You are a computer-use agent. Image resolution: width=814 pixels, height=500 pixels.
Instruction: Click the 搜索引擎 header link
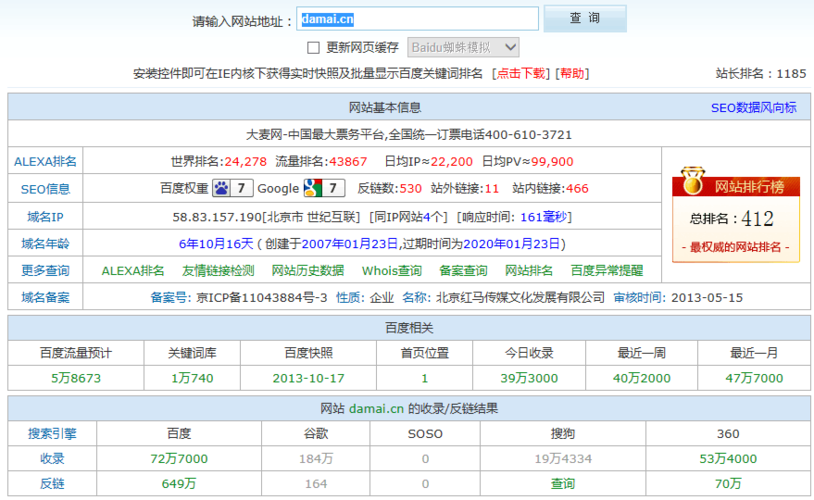point(52,434)
